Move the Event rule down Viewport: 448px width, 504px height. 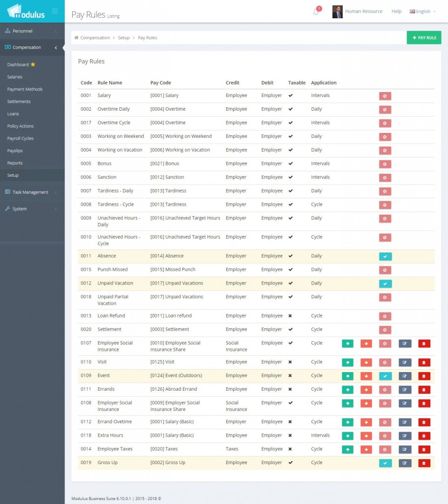[366, 376]
